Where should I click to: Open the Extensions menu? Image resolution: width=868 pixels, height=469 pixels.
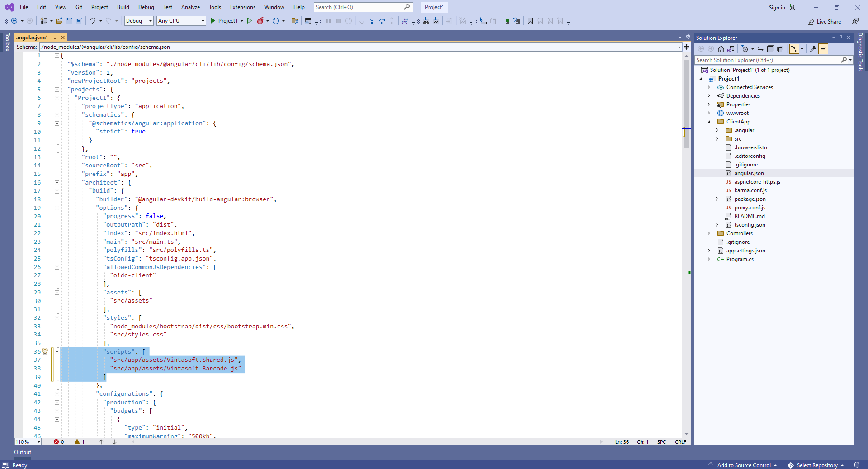(x=242, y=7)
